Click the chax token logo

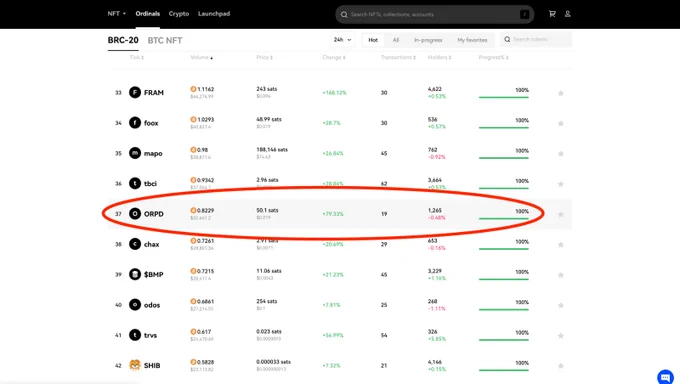135,244
